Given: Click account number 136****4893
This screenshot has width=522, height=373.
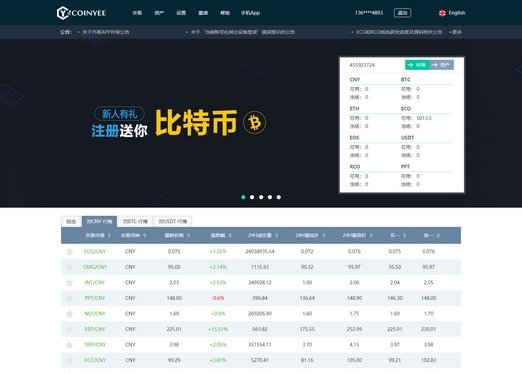Looking at the screenshot, I should pos(369,13).
